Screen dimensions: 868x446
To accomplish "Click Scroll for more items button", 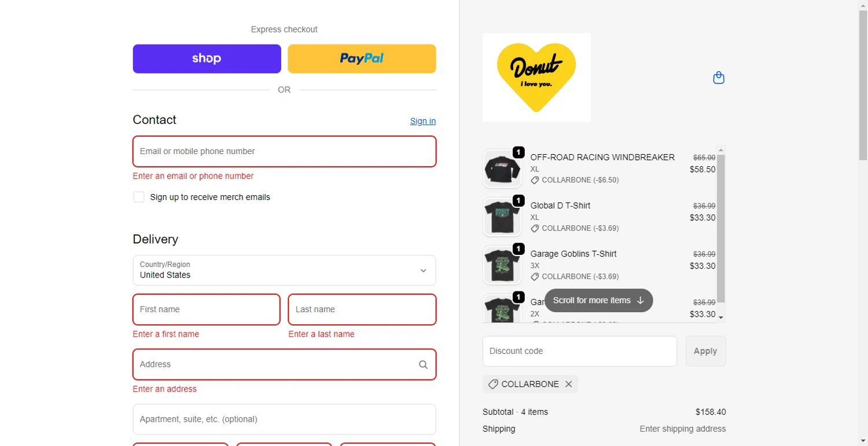I will pyautogui.click(x=598, y=300).
